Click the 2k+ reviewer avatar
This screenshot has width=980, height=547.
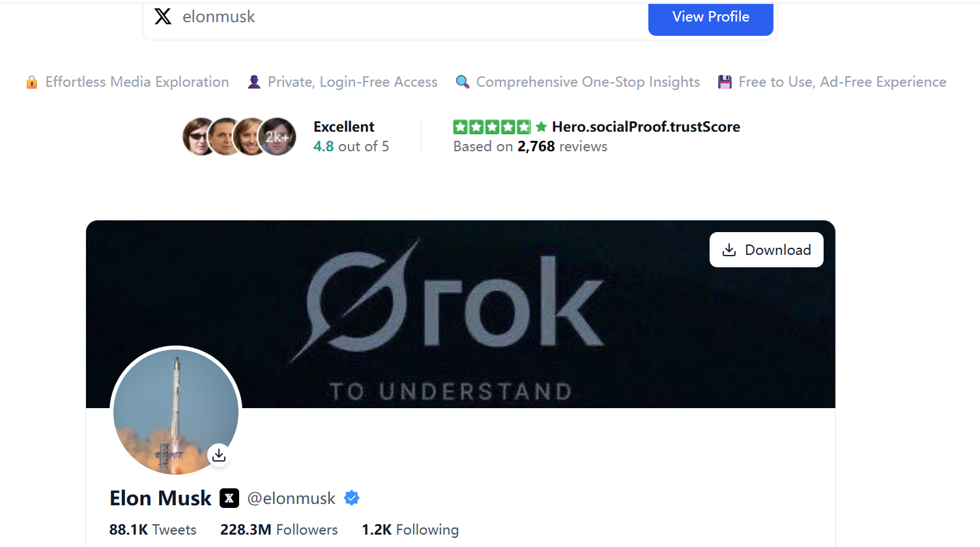(x=278, y=137)
